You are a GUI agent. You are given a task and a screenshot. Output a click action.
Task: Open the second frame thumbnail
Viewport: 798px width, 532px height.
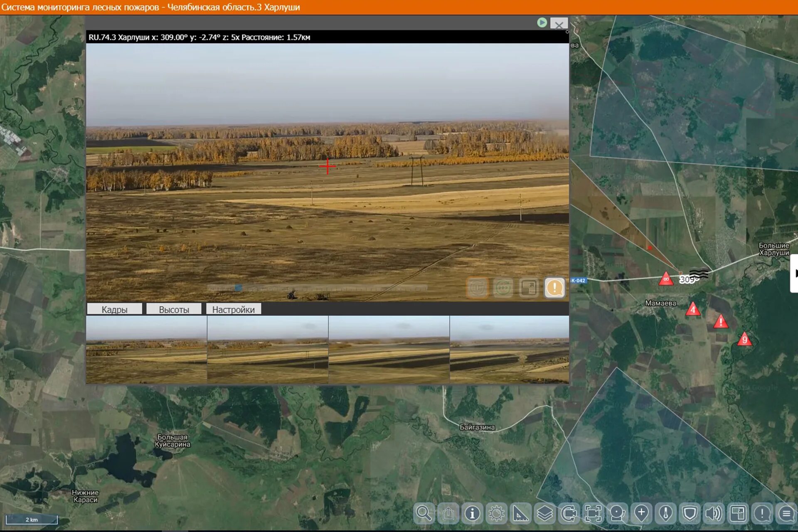point(268,350)
